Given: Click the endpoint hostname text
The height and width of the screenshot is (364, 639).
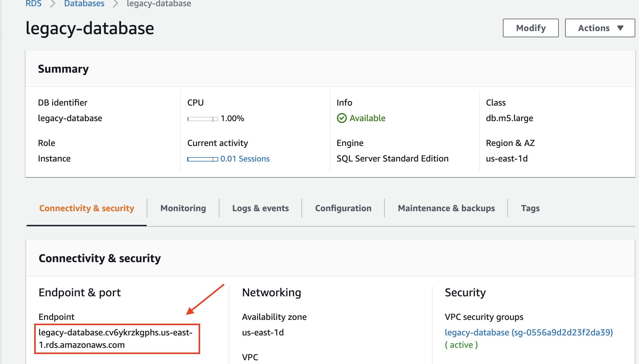Looking at the screenshot, I should [x=116, y=339].
